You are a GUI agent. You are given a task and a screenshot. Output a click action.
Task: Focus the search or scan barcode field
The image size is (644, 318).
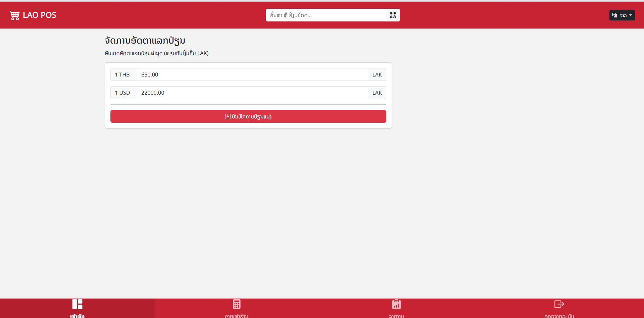pos(326,15)
